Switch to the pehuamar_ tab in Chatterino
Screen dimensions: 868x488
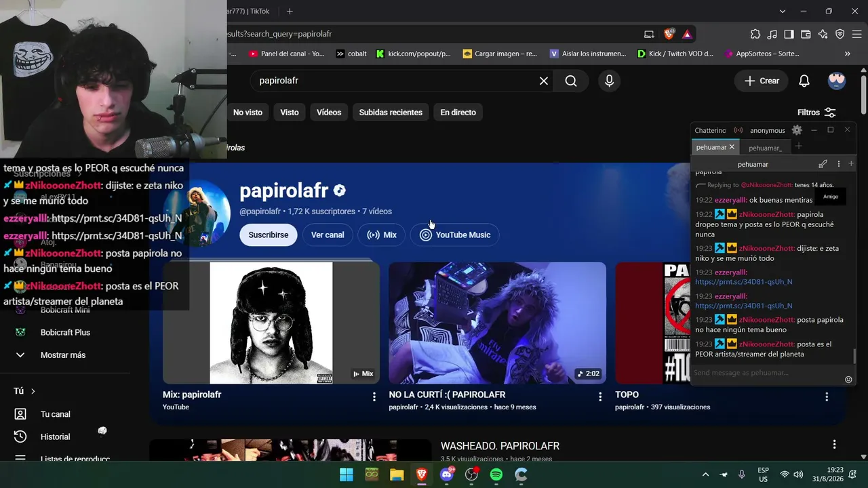pyautogui.click(x=766, y=148)
